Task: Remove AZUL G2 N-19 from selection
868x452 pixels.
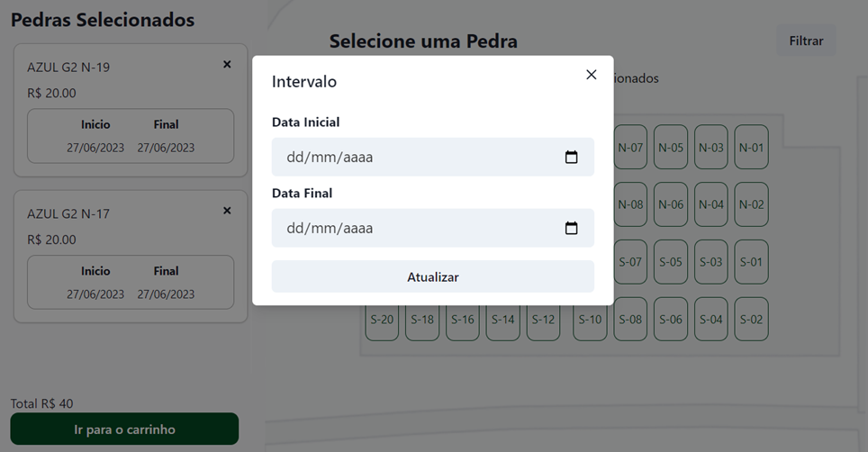Action: pos(227,65)
